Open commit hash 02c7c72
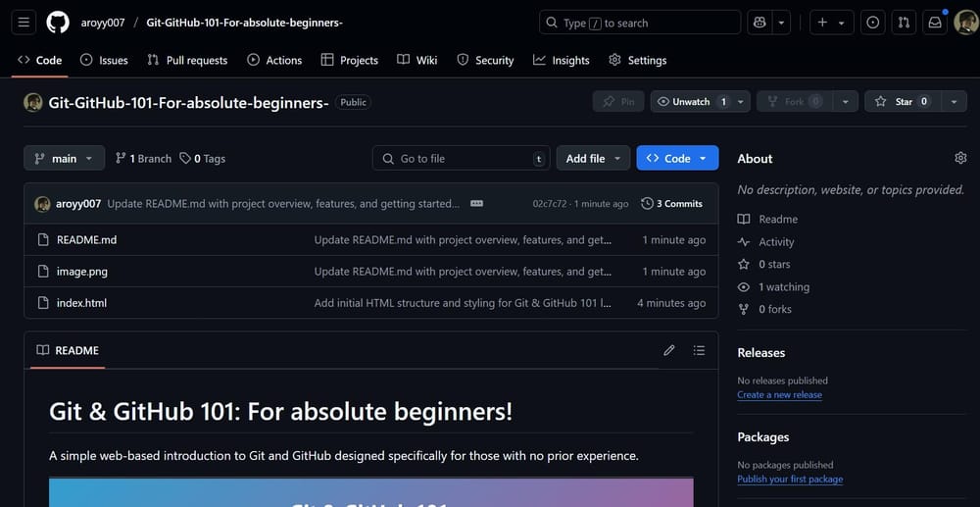The image size is (980, 507). (550, 204)
